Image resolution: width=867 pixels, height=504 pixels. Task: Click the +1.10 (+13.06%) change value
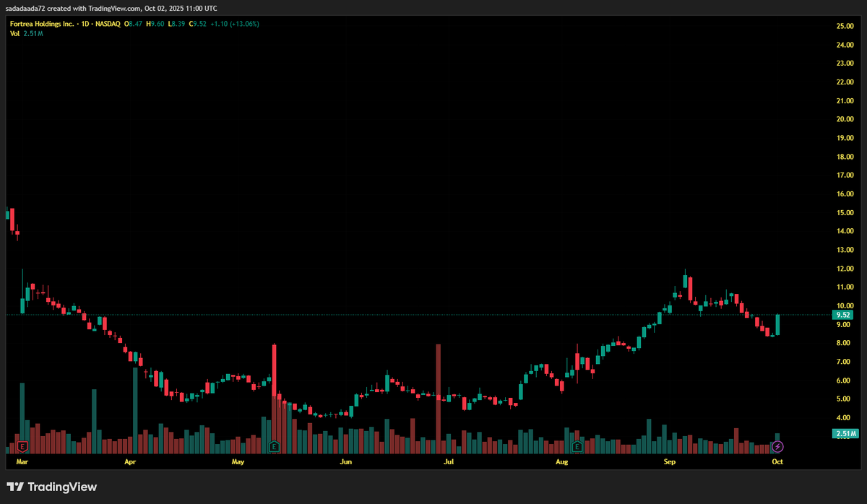click(235, 24)
